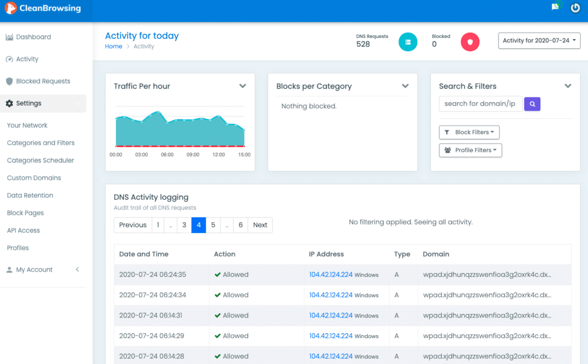
Task: Click the IP Address column header
Action: (x=326, y=254)
